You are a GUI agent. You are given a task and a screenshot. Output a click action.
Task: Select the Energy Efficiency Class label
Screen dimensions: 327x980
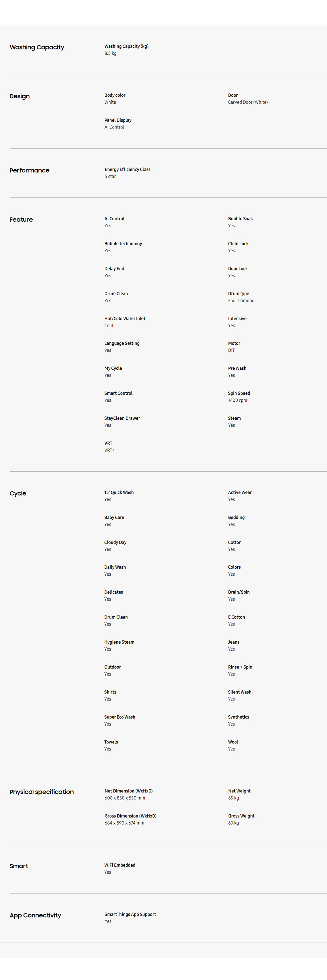[x=127, y=169]
